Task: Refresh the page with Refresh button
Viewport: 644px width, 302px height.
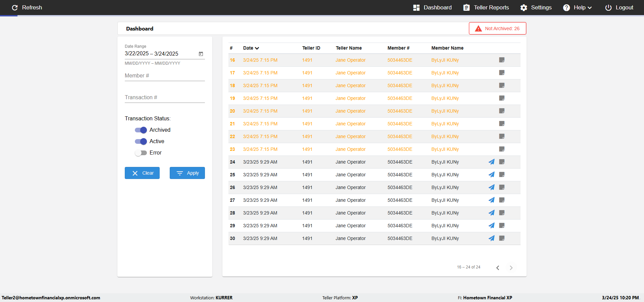Action: 27,7
